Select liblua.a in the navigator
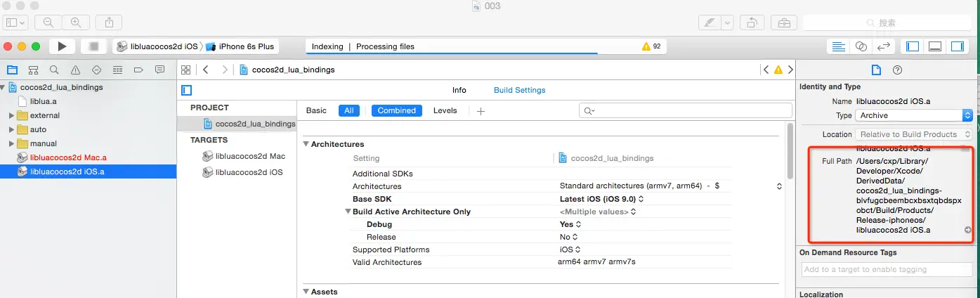Image resolution: width=980 pixels, height=298 pixels. [44, 101]
